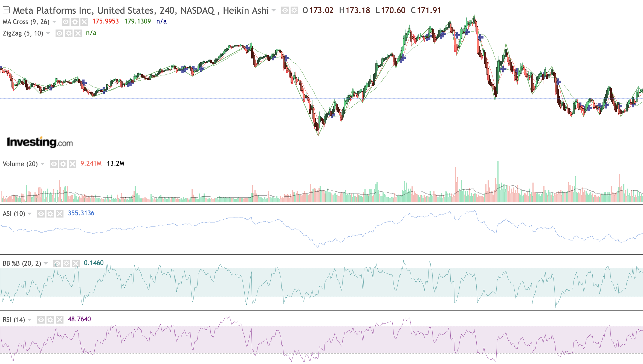
Task: Hide the MA Cross indicator via eye icon
Action: coord(66,22)
